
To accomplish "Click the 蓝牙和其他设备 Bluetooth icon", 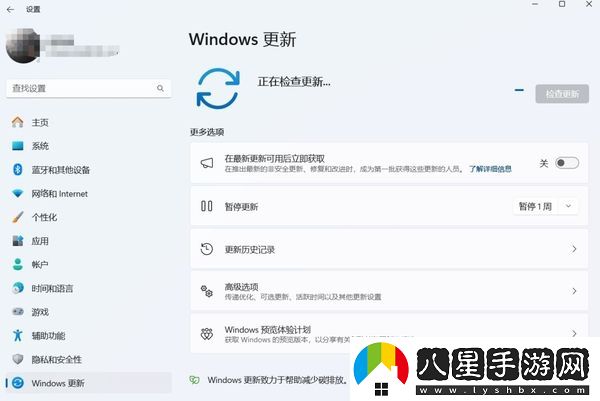I will [x=17, y=170].
